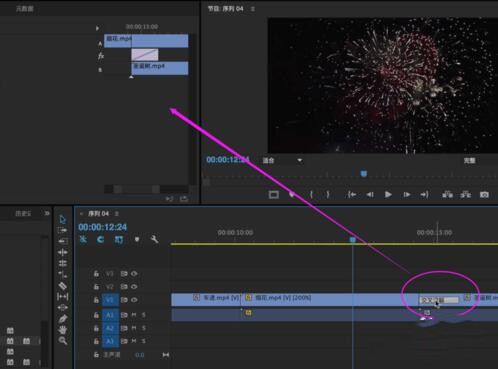Toggle V1 track eye visibility

pos(134,300)
